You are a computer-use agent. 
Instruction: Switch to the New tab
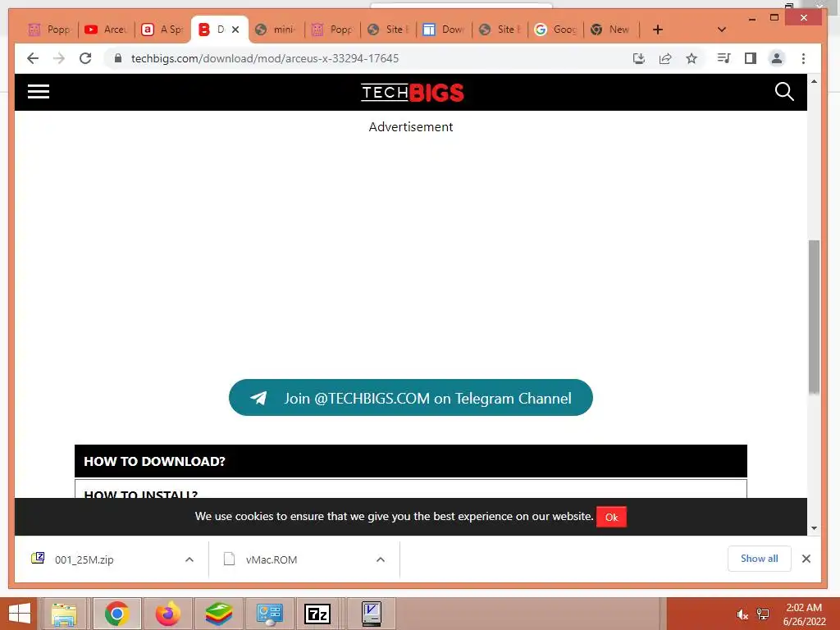611,30
